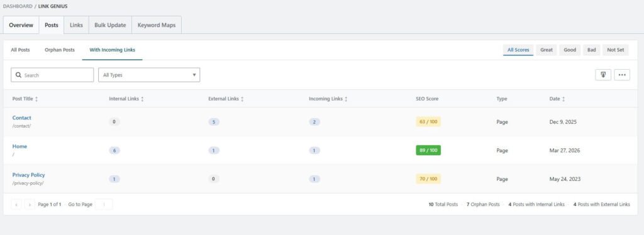Image resolution: width=644 pixels, height=235 pixels.
Task: Click Home's internal links count 6
Action: point(114,151)
